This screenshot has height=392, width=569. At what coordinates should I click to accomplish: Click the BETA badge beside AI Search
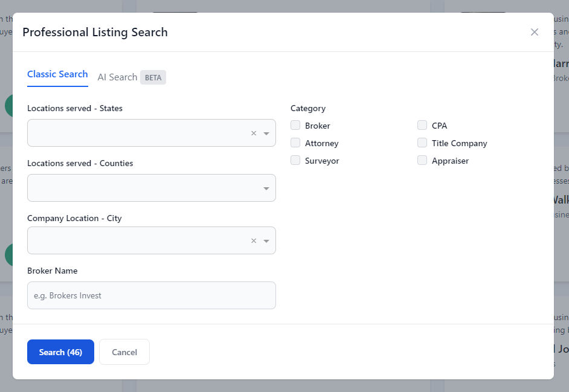[153, 77]
